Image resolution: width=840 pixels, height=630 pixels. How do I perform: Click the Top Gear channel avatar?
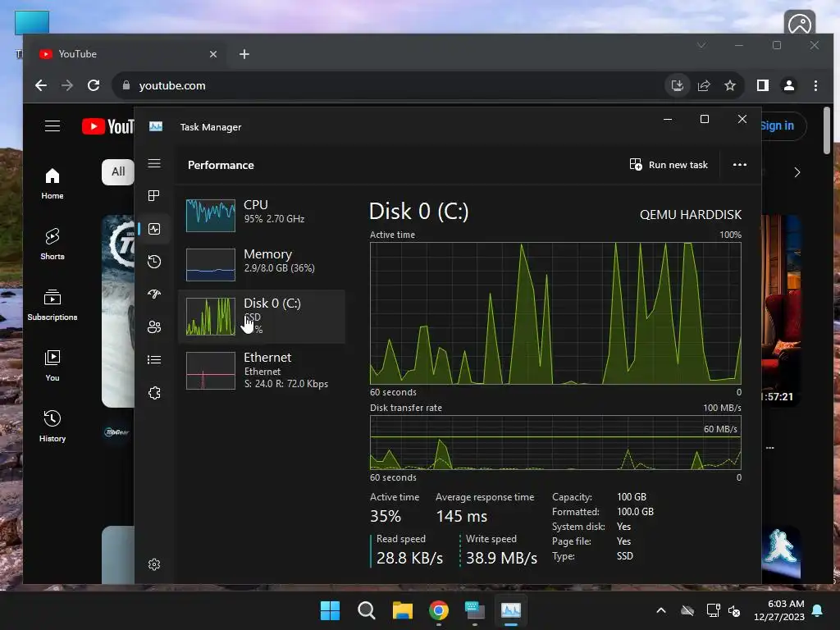[x=116, y=431]
